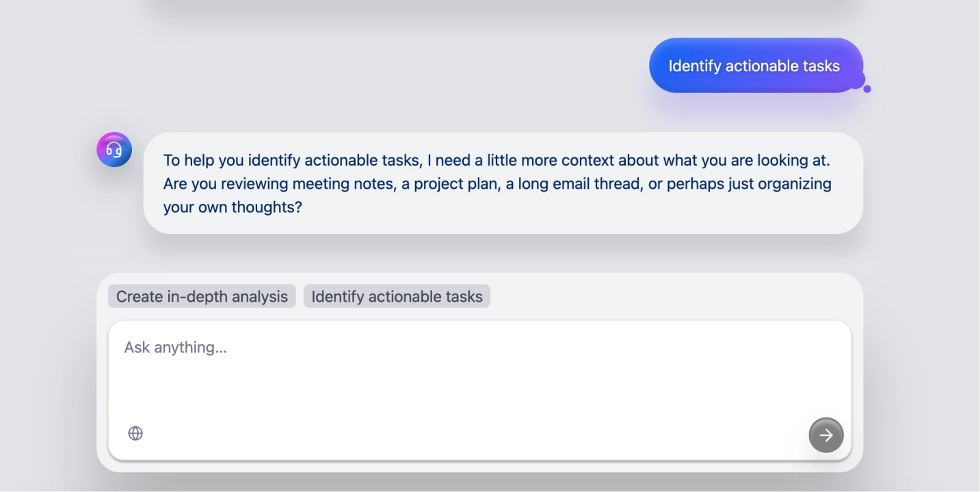The width and height of the screenshot is (980, 492).
Task: Click the purple dot on user bubble tail
Action: tap(867, 89)
